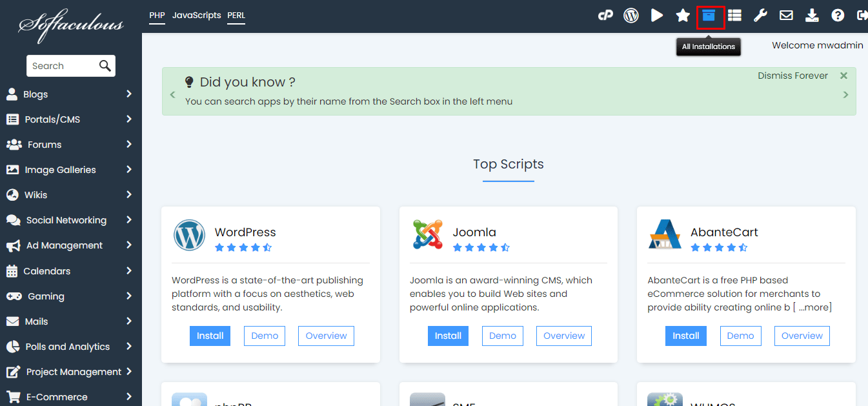Open the Joomla Demo
This screenshot has height=406, width=868.
(503, 336)
